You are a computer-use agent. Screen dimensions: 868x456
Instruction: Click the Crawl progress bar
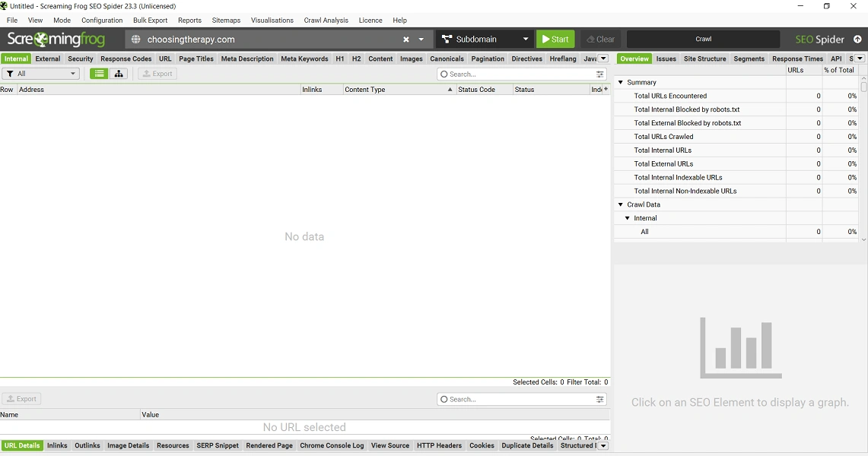703,40
